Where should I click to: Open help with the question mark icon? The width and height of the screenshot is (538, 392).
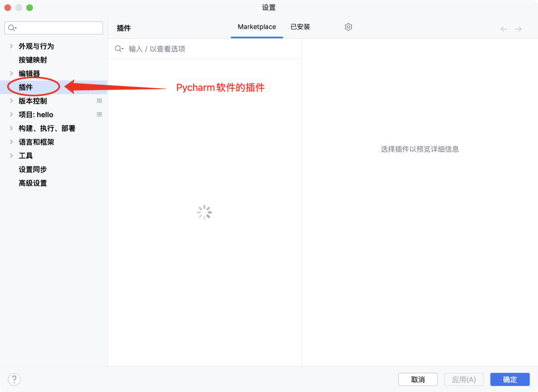pyautogui.click(x=14, y=379)
